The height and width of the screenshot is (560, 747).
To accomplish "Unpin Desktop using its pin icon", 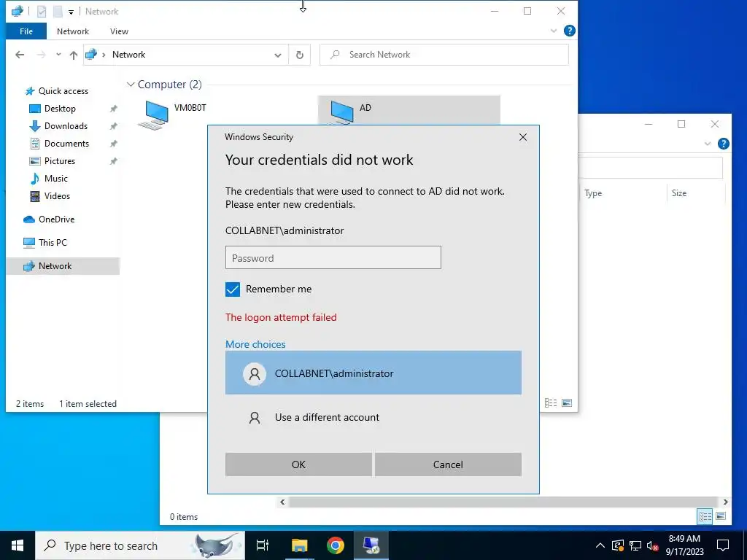I will point(113,109).
